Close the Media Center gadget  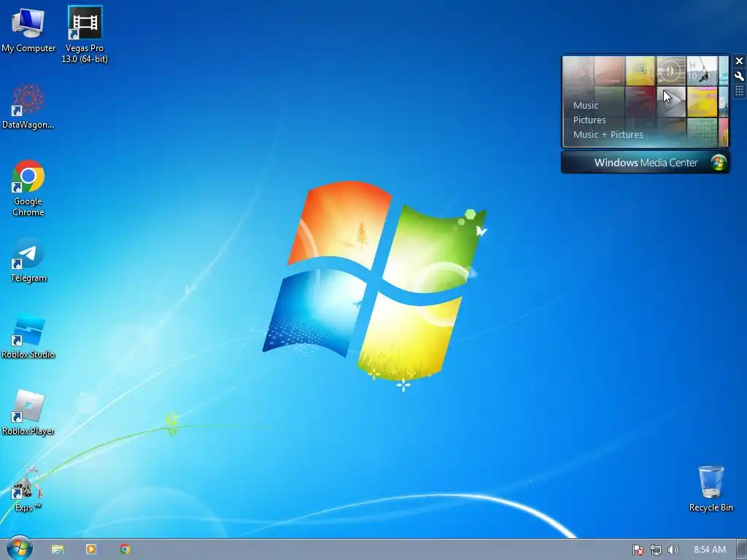click(x=739, y=61)
